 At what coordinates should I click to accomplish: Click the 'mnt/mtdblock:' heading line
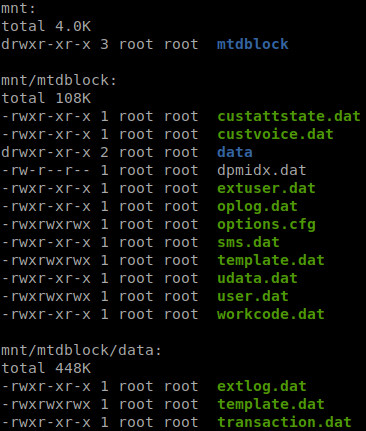(59, 80)
